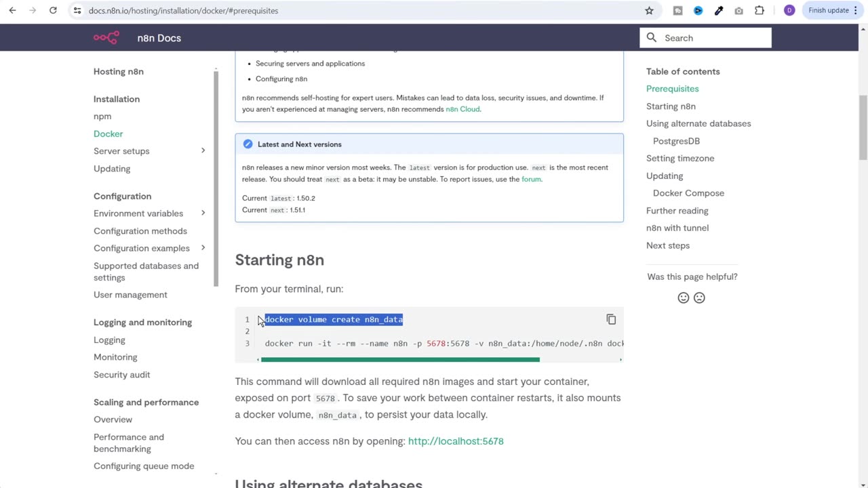Open Security audit page
The image size is (868, 488).
click(122, 374)
